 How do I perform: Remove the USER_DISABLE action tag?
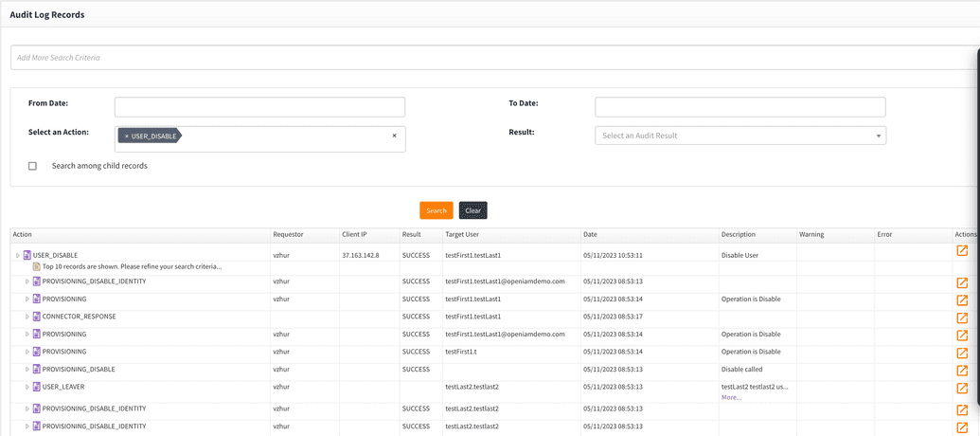(127, 136)
